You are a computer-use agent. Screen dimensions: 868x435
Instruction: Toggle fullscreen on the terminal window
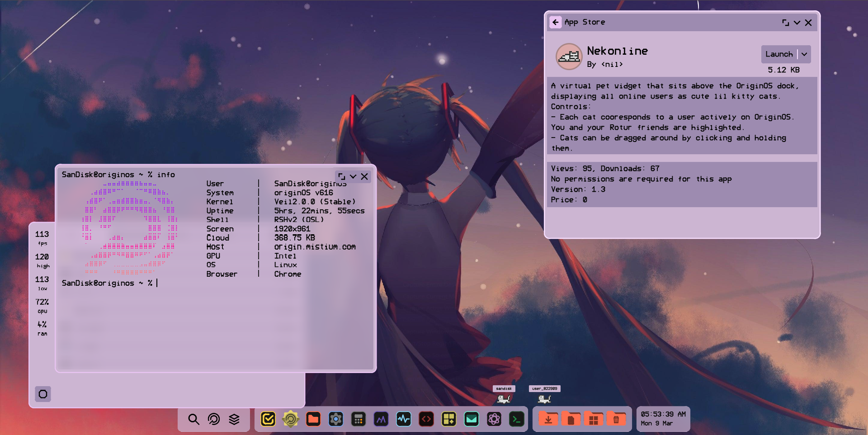(x=341, y=176)
